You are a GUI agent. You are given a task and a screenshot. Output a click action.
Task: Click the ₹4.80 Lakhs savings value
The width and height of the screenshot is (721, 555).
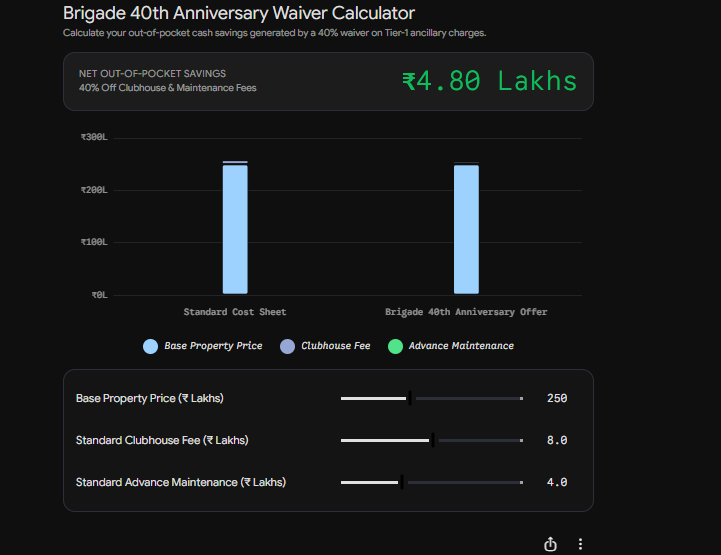[489, 81]
